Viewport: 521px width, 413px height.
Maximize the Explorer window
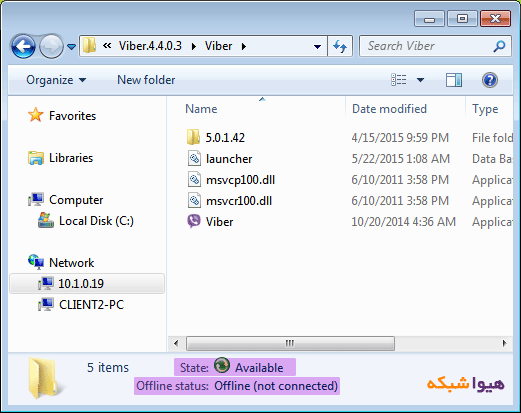tap(462, 19)
